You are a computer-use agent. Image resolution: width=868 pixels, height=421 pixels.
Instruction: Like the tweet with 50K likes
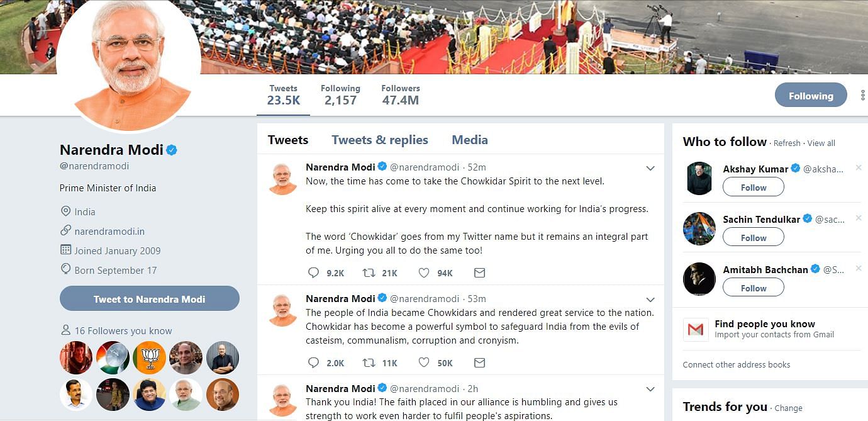pyautogui.click(x=424, y=363)
